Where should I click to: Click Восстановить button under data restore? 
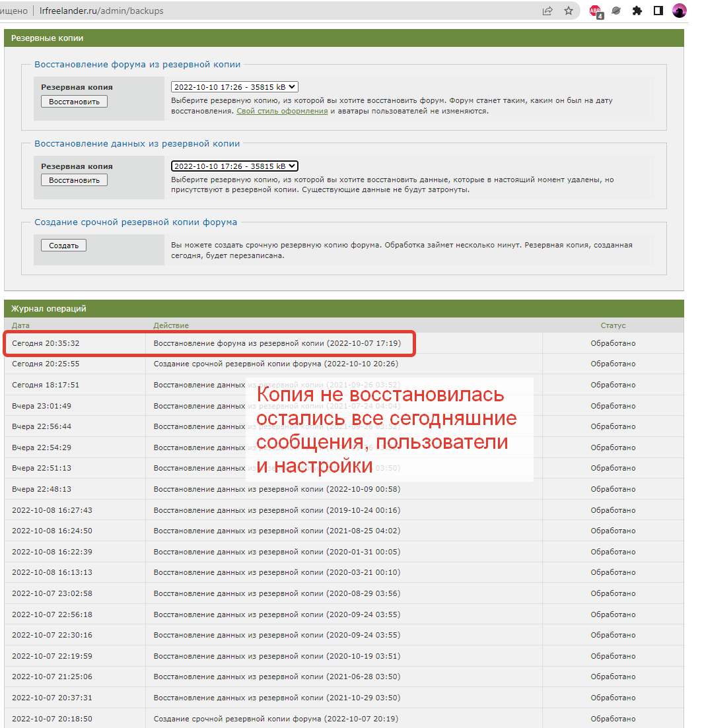pos(75,180)
